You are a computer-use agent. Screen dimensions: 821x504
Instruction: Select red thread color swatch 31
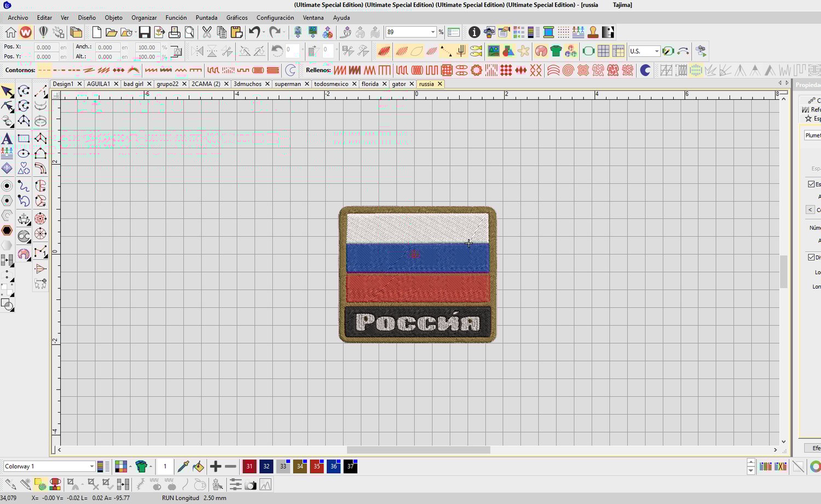[249, 466]
